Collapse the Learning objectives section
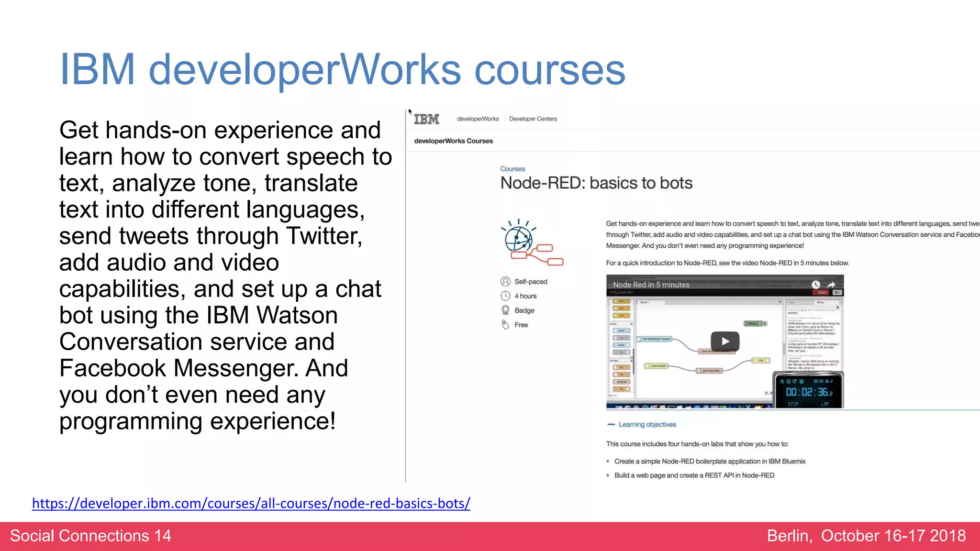Viewport: 980px width, 551px height. (x=611, y=424)
